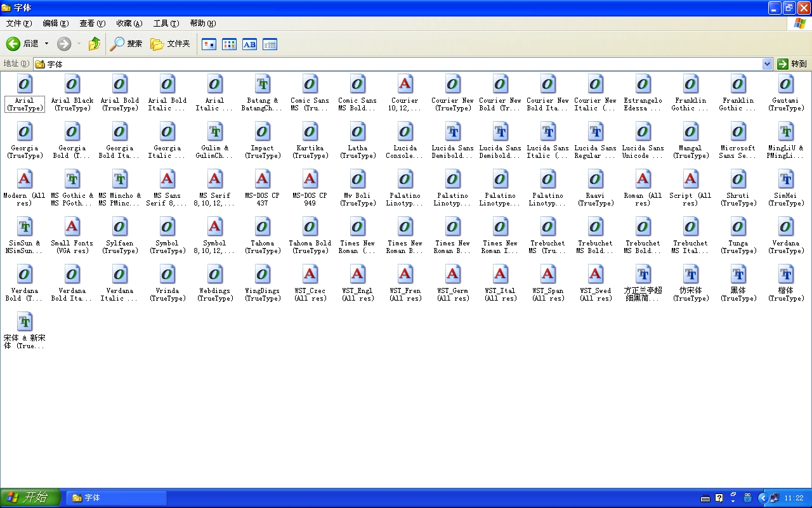Select the Arial Black font icon
The height and width of the screenshot is (508, 812).
point(72,84)
